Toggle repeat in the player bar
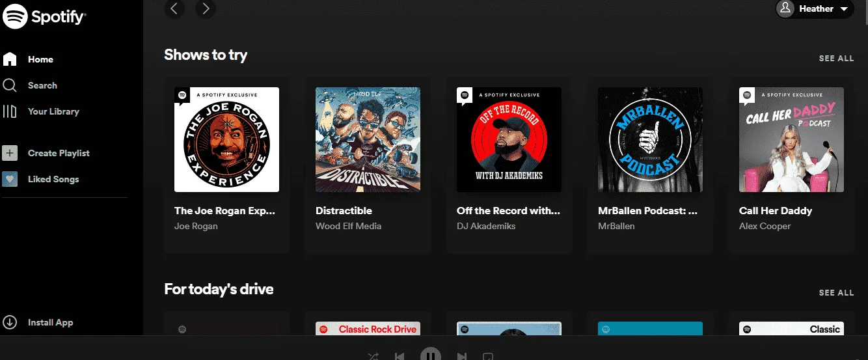 [488, 356]
